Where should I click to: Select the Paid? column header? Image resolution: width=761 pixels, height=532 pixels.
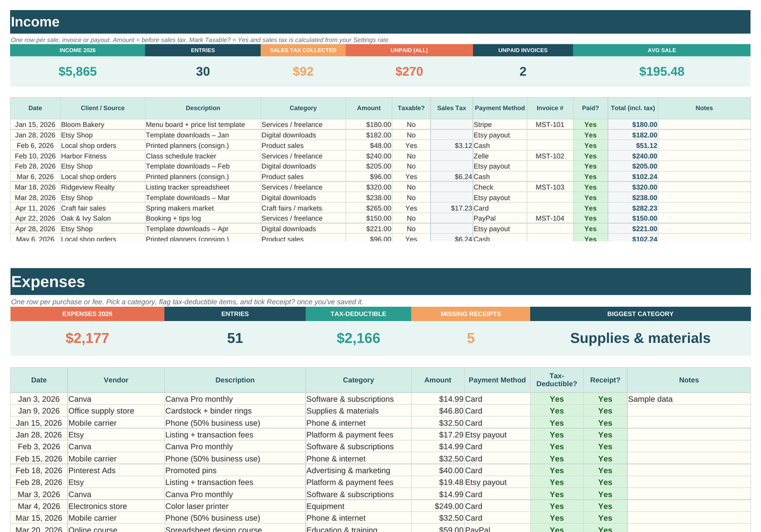(590, 108)
